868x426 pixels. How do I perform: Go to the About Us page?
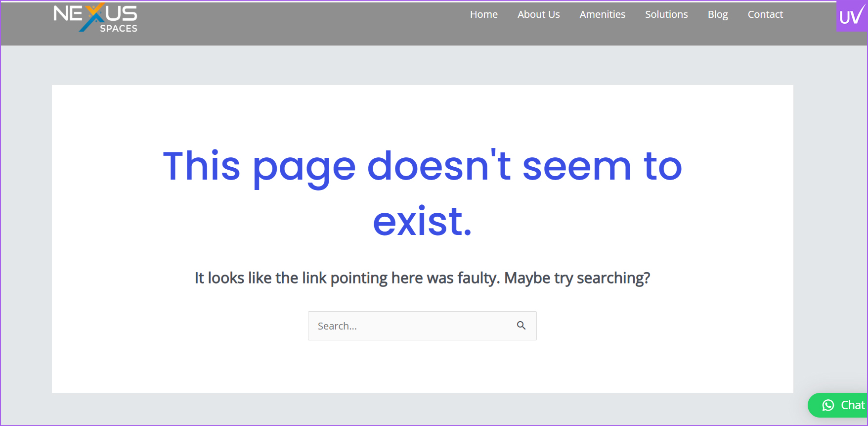click(538, 14)
